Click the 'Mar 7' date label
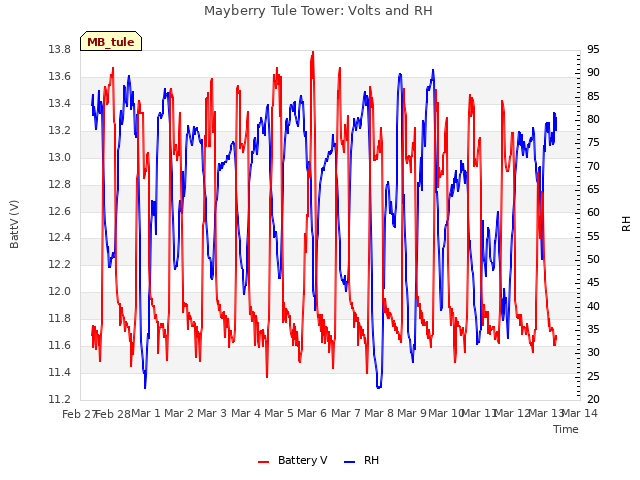Screen dimensions: 640x480 tap(346, 413)
